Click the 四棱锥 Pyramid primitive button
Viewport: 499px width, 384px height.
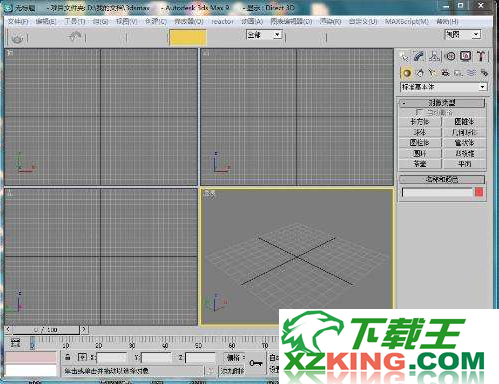point(464,154)
